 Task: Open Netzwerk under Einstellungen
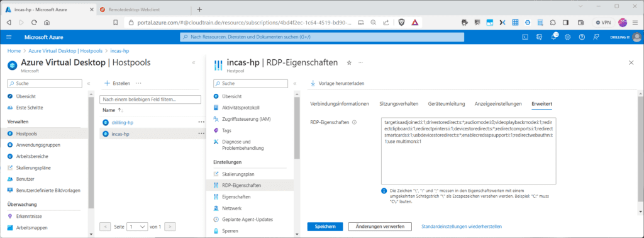(231, 208)
